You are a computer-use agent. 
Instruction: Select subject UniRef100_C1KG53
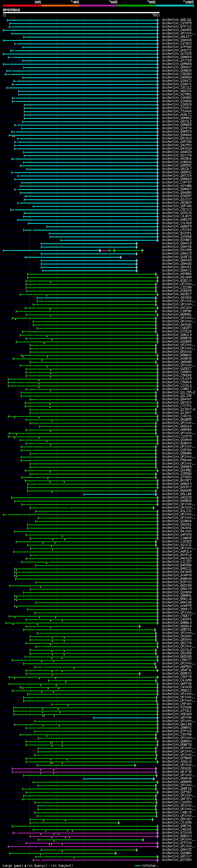[177, 802]
